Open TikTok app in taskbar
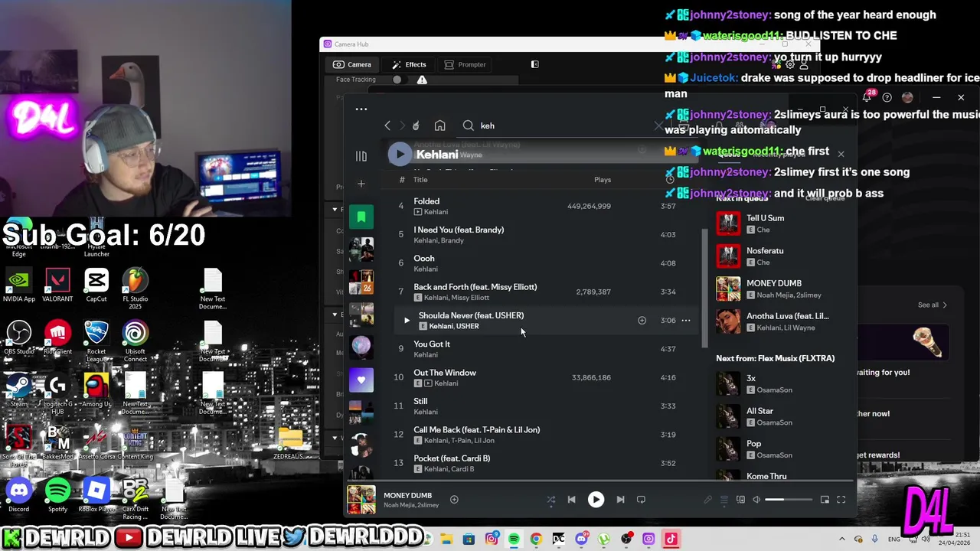This screenshot has height=551, width=980. click(671, 539)
